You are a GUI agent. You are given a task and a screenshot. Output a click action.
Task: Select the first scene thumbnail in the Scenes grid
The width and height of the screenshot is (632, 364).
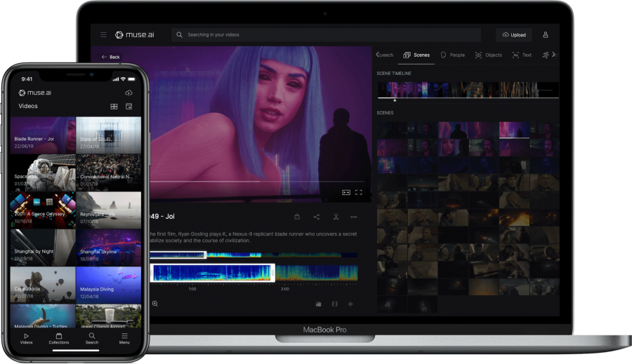coord(392,130)
